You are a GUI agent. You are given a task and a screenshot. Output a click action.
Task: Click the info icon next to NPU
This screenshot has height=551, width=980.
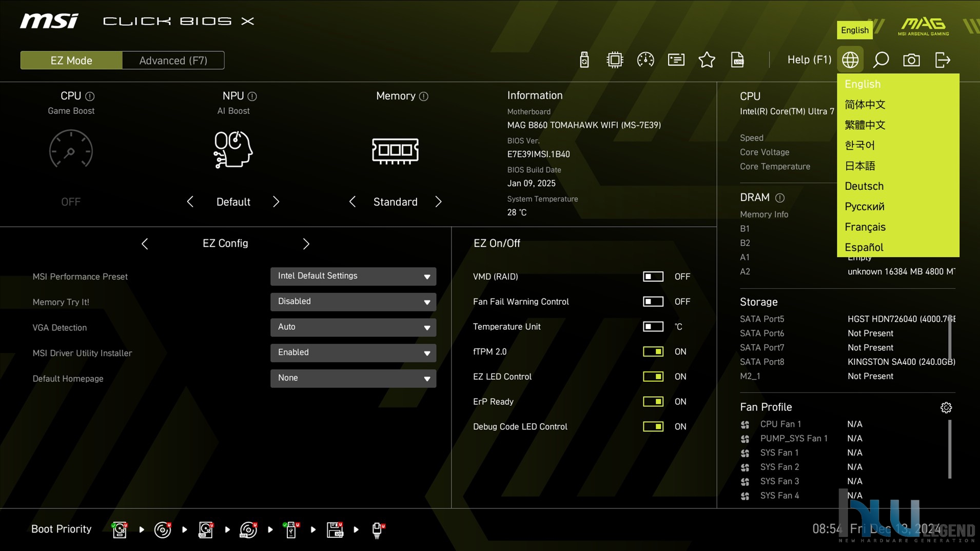[252, 96]
